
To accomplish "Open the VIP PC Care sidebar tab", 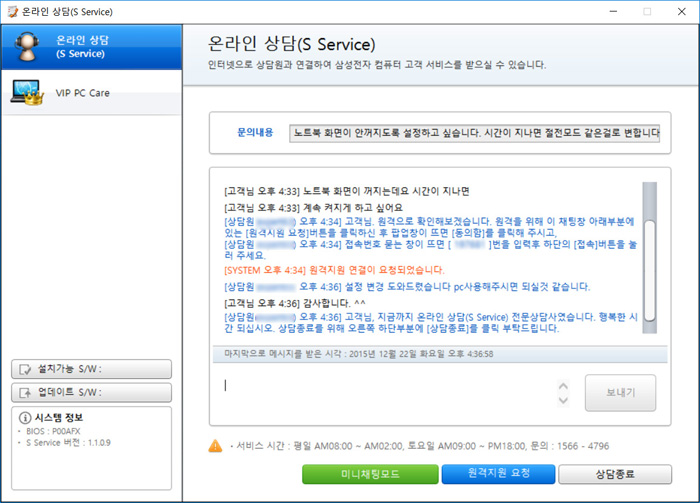I will click(92, 93).
